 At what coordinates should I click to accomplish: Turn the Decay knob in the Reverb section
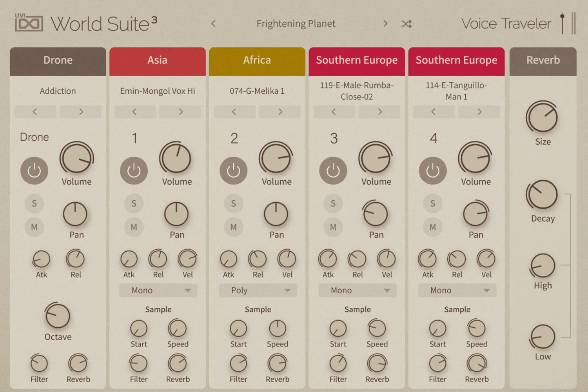[543, 194]
